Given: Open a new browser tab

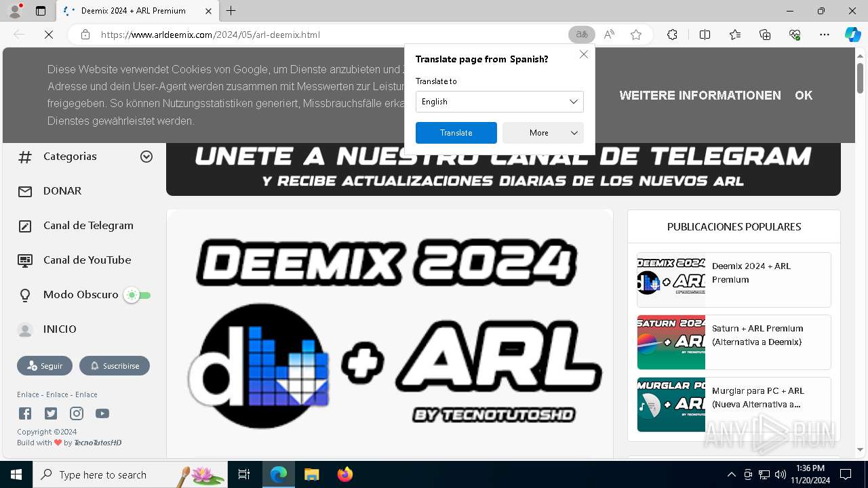Looking at the screenshot, I should coord(231,11).
